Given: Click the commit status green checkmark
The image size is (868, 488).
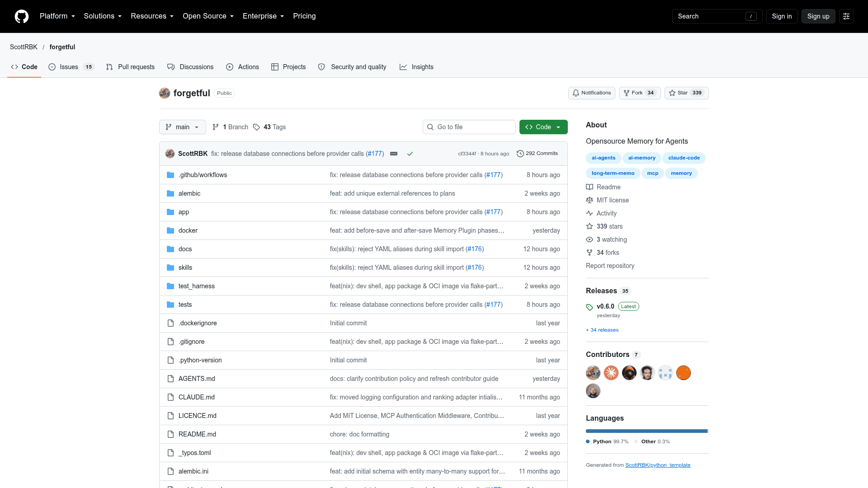Looking at the screenshot, I should [410, 154].
